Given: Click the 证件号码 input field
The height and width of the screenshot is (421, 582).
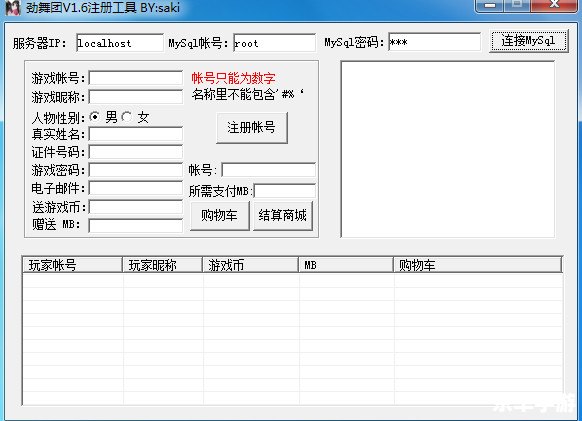Looking at the screenshot, I should pyautogui.click(x=135, y=152).
